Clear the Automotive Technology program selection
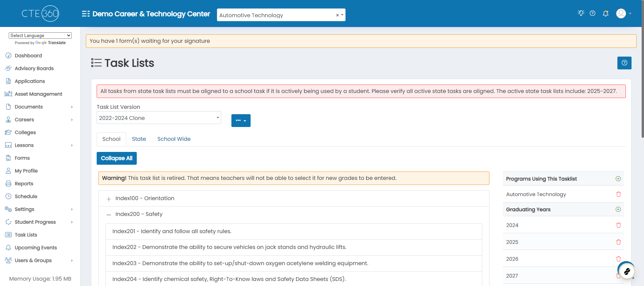The height and width of the screenshot is (286, 644). [337, 15]
